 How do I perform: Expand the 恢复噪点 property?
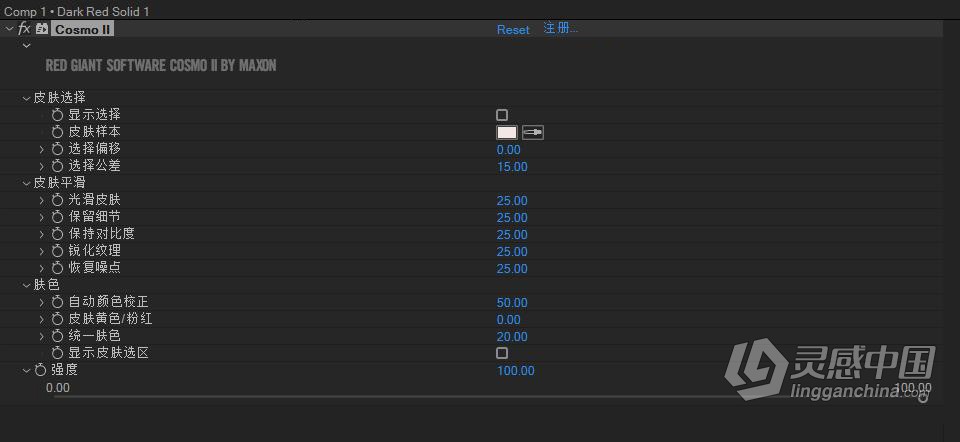(42, 268)
